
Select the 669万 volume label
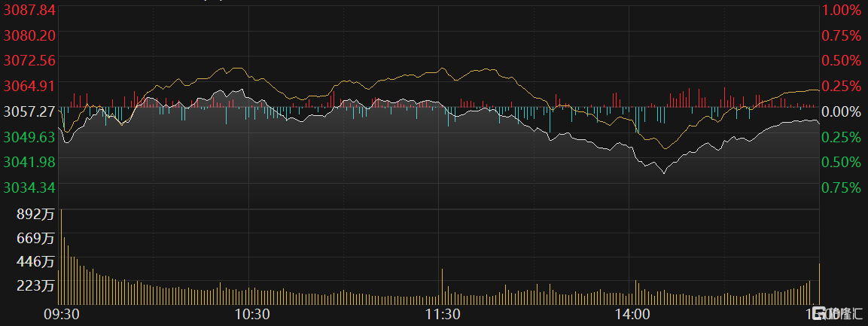click(x=36, y=239)
